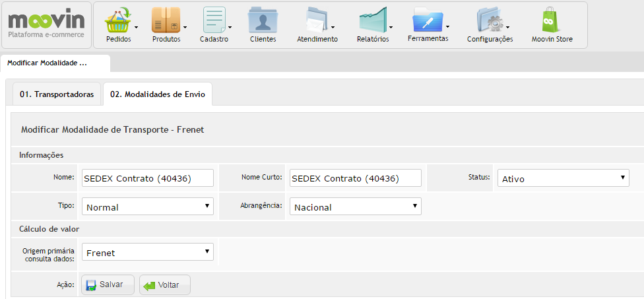The width and height of the screenshot is (644, 299).
Task: Click the Salvar button
Action: (108, 284)
